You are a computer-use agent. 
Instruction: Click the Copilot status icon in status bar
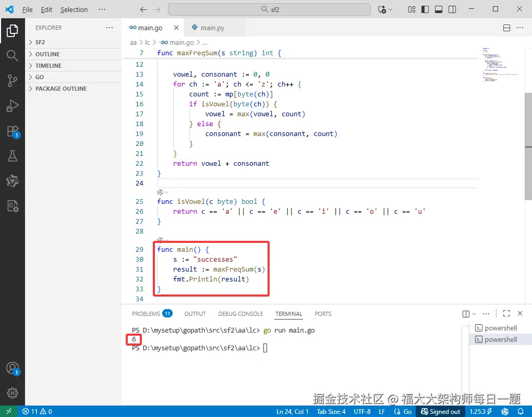click(504, 411)
